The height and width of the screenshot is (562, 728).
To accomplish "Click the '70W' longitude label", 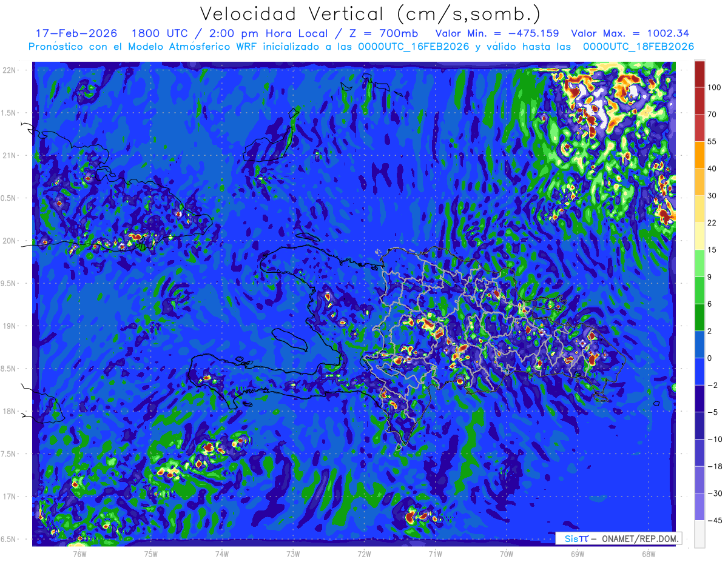I will 507,554.
